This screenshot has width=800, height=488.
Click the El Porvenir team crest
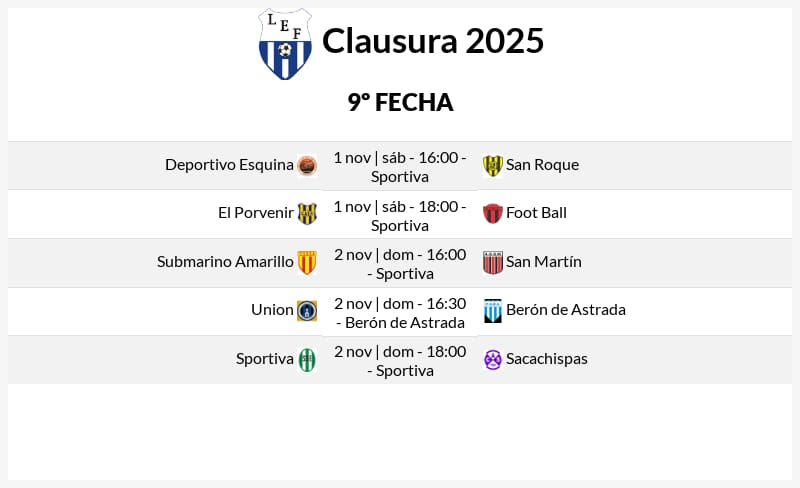[x=307, y=213]
